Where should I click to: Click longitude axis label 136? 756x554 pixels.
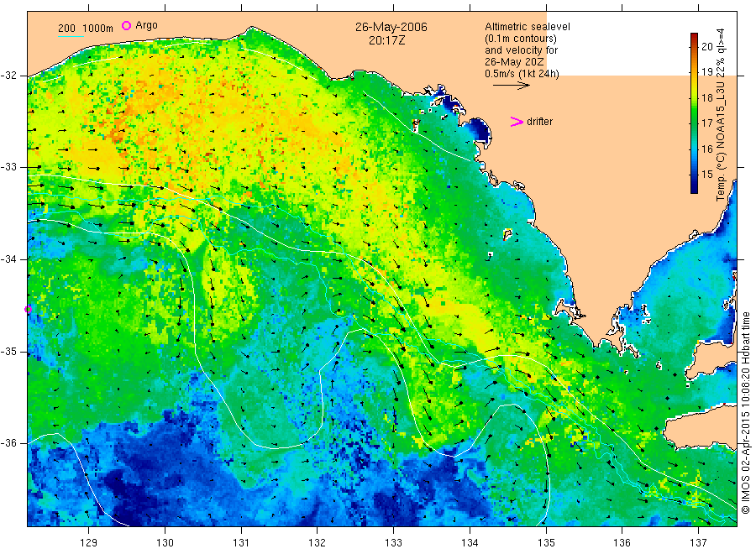[x=622, y=543]
